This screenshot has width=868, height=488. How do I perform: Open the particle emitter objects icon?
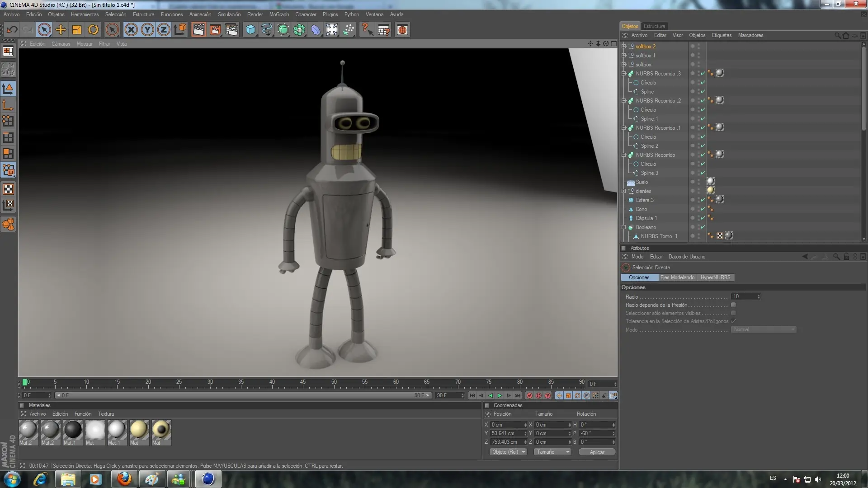(349, 30)
